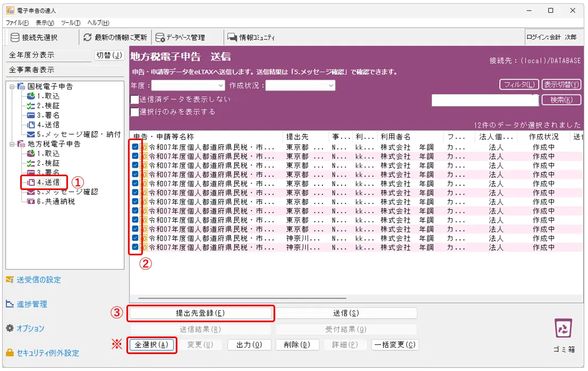588x371 pixels.
Task: Open the ツール menu
Action: (x=70, y=23)
